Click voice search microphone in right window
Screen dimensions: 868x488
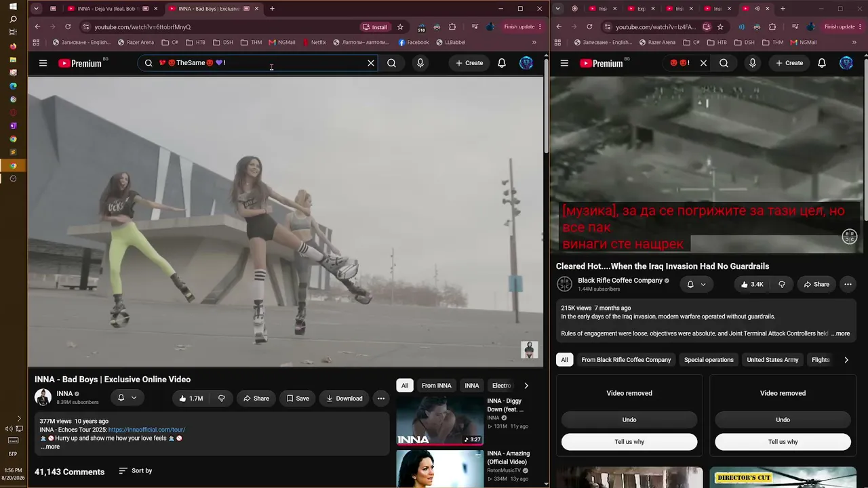pos(752,63)
